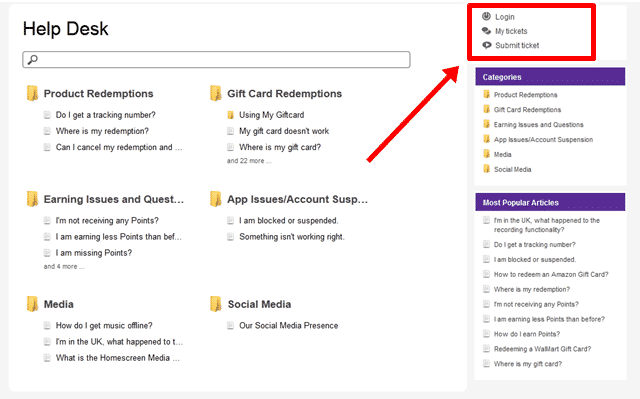This screenshot has height=399, width=640.
Task: Open Earning Issues and Quest... heading
Action: [x=114, y=200]
